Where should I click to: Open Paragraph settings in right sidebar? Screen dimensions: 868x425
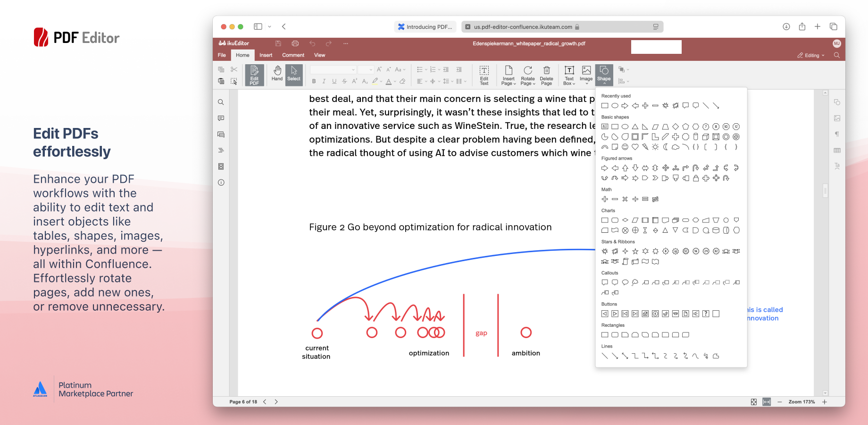click(837, 134)
